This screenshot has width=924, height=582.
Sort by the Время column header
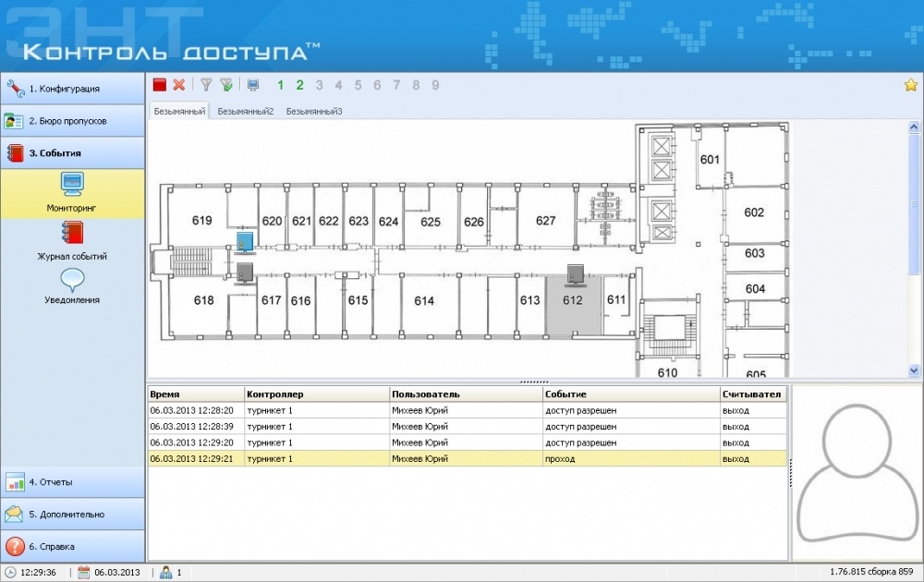[196, 394]
